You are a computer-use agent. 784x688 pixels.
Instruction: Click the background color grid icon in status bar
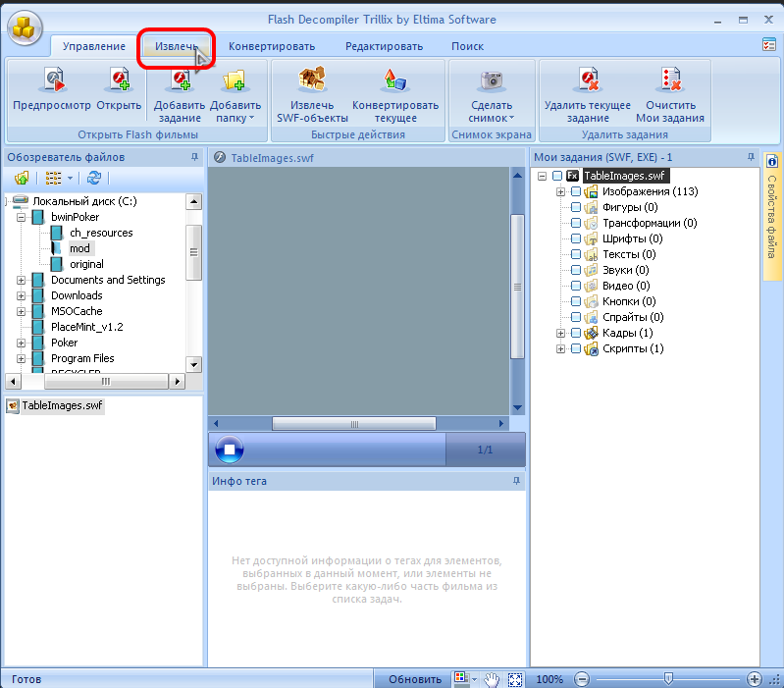click(461, 678)
